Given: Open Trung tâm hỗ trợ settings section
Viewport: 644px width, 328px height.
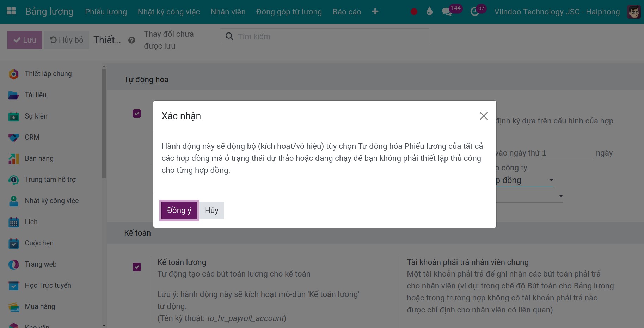Looking at the screenshot, I should [51, 180].
